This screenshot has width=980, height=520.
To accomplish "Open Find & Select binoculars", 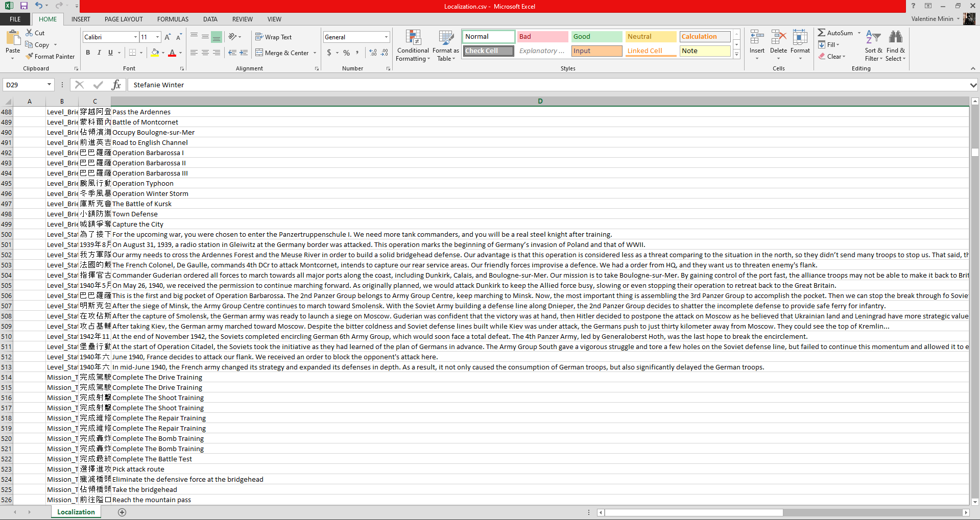I will coord(896,45).
